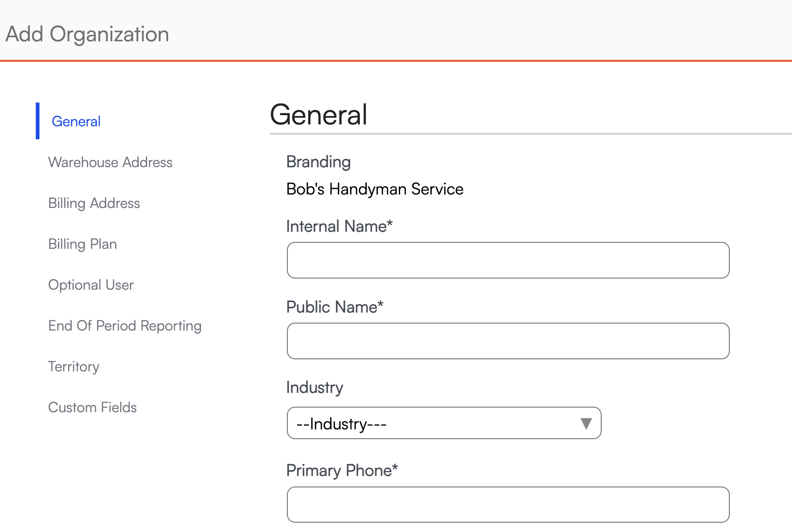Open End Of Period Reporting section

[x=124, y=325]
